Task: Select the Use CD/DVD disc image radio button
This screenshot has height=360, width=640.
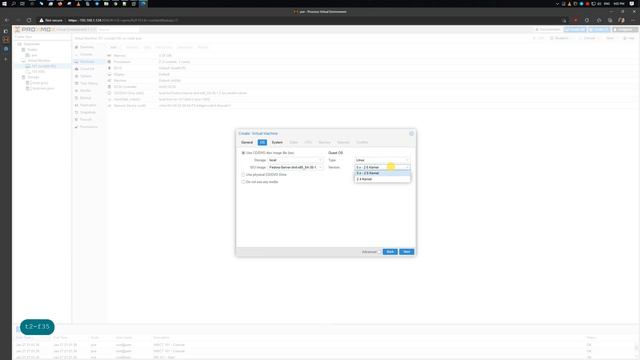Action: pyautogui.click(x=243, y=153)
